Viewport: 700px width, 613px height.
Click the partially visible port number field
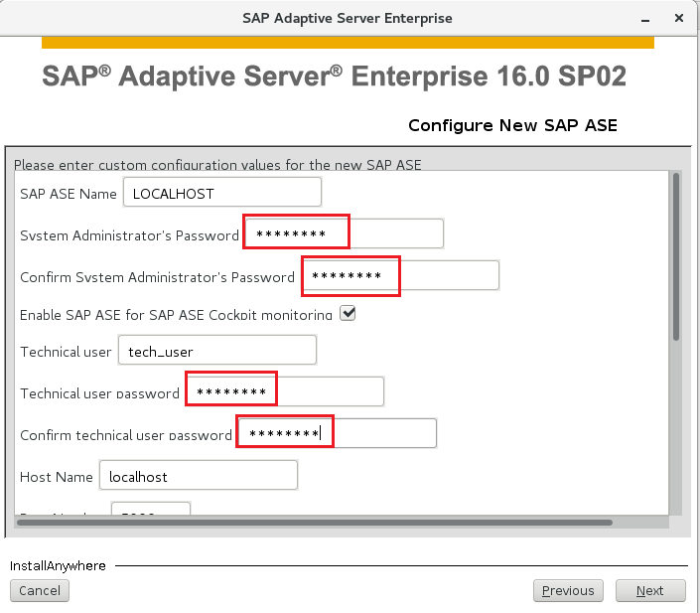tap(151, 509)
